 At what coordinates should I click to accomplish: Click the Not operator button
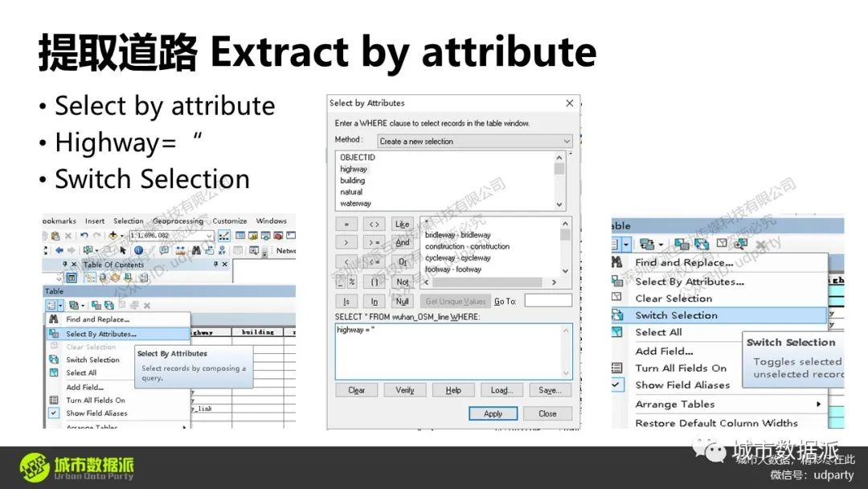click(x=403, y=281)
